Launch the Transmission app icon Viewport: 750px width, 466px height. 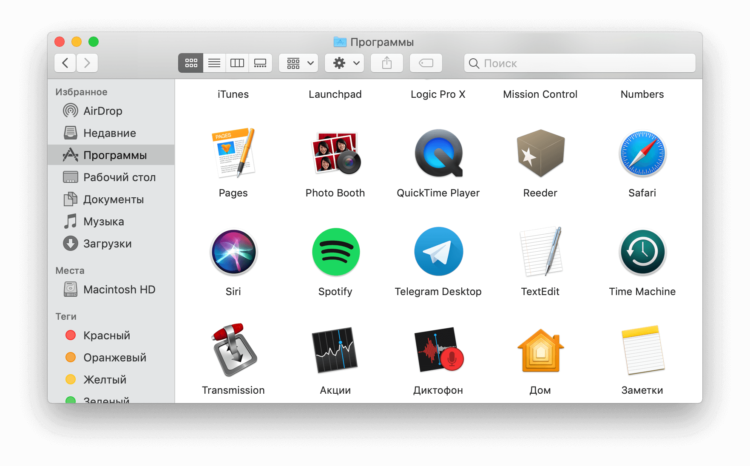click(x=233, y=350)
